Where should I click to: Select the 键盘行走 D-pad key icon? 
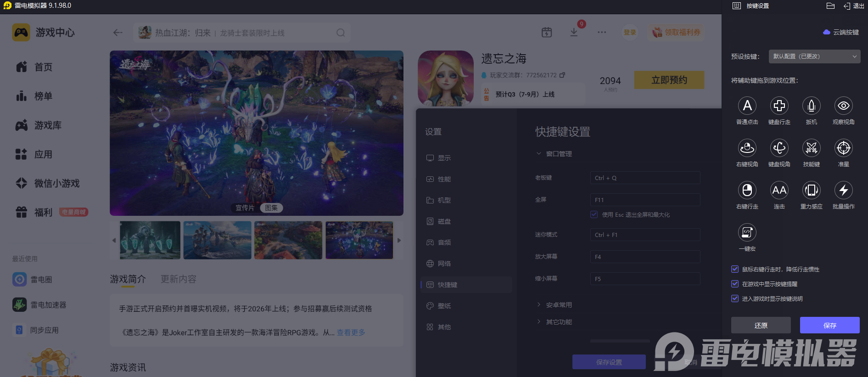tap(779, 106)
